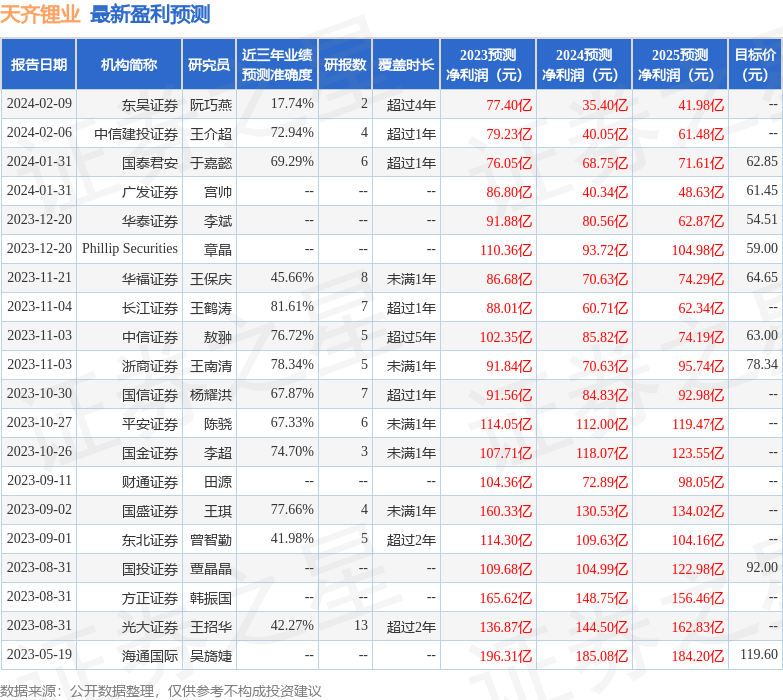
Task: Select the 研究员 column header
Action: tap(209, 64)
